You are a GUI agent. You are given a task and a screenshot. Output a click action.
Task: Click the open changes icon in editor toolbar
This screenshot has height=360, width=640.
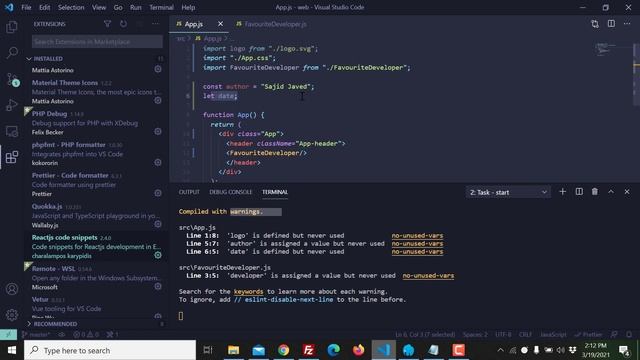[x=595, y=24]
